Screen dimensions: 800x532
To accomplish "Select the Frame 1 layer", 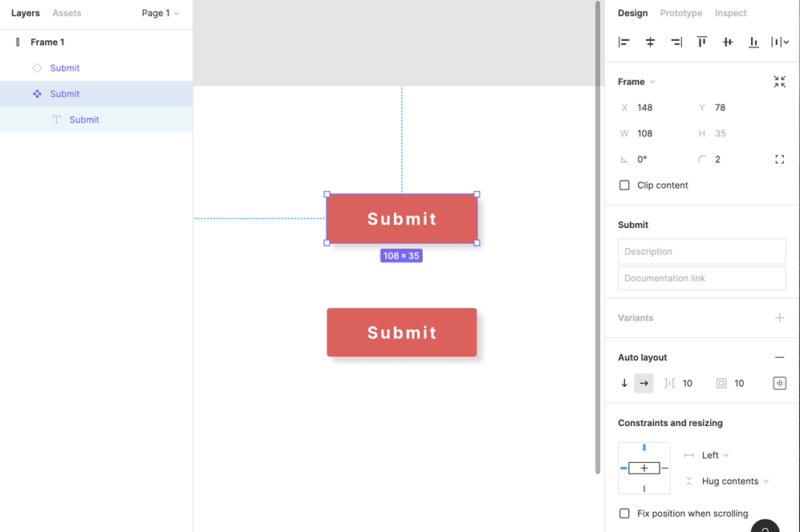I will [x=47, y=42].
